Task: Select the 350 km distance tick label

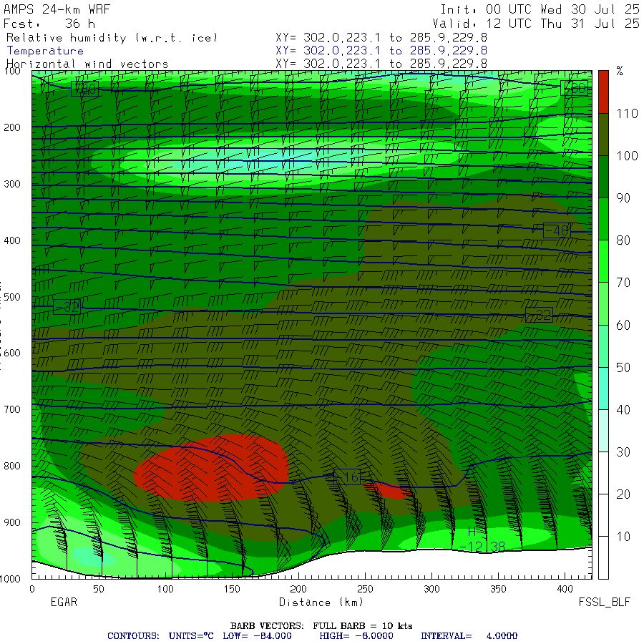Action: click(498, 589)
